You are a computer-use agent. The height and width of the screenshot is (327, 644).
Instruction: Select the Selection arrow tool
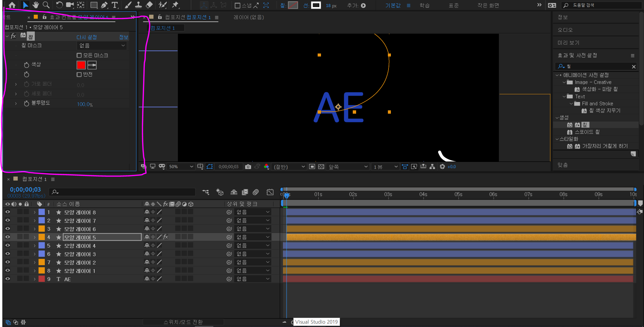coord(25,5)
